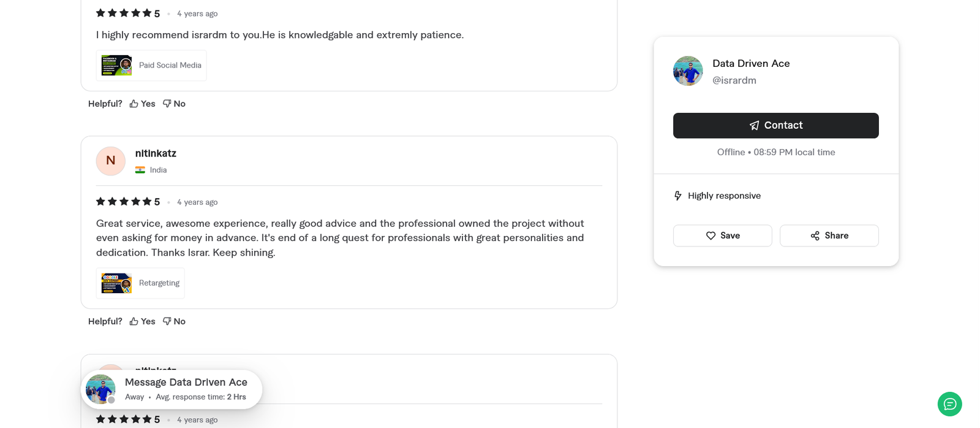Image resolution: width=980 pixels, height=428 pixels.
Task: Click the paper plane icon inside Contact button
Action: click(753, 125)
